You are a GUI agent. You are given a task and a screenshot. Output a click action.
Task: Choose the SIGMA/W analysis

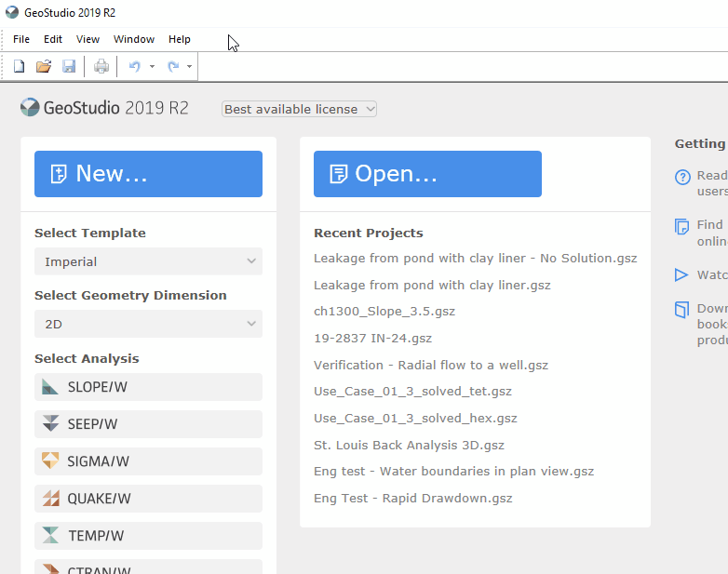coord(148,461)
